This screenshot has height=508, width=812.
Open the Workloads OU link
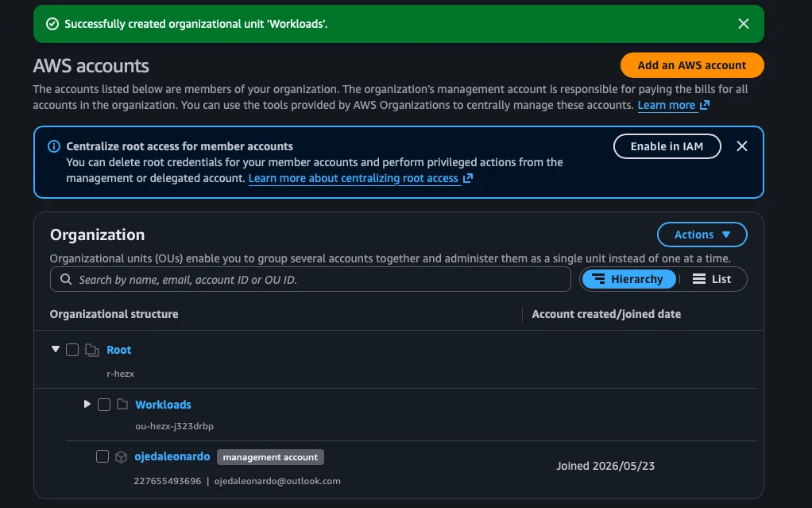pos(163,405)
